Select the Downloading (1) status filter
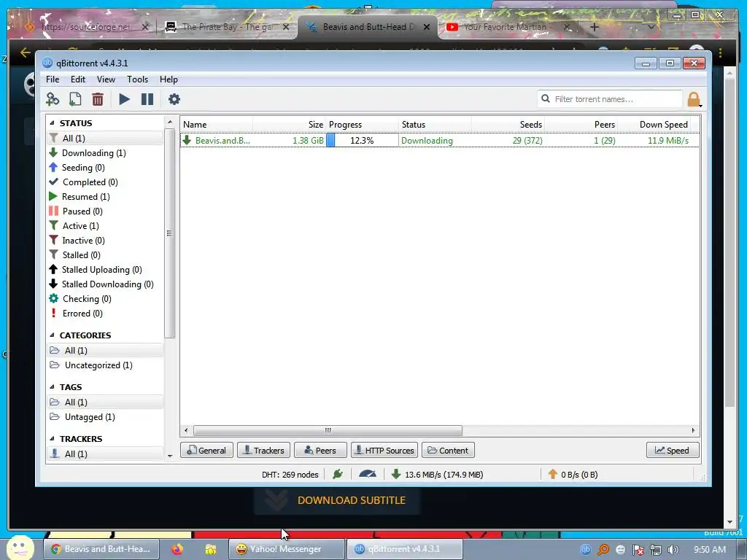 tap(93, 153)
